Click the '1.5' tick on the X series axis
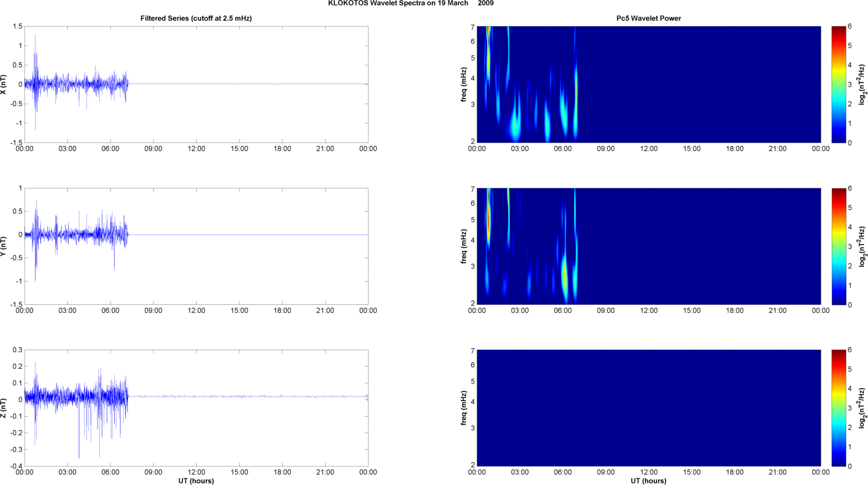Viewport: 868px width, 485px height. point(17,27)
